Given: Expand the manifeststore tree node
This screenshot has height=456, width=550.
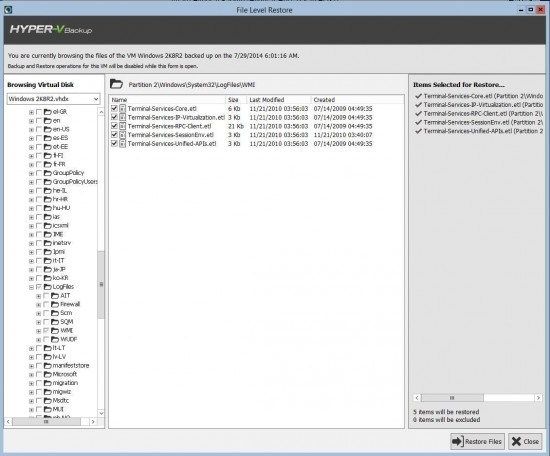Looking at the screenshot, I should point(32,366).
